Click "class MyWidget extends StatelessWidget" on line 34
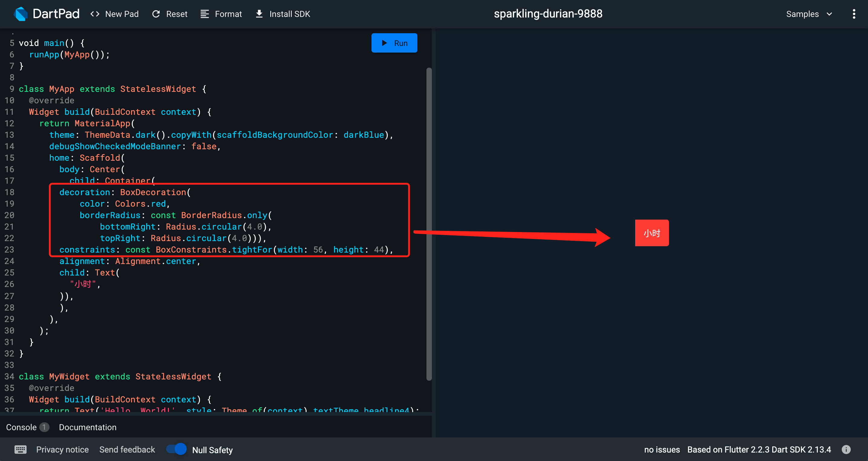Viewport: 868px width, 461px height. (115, 376)
